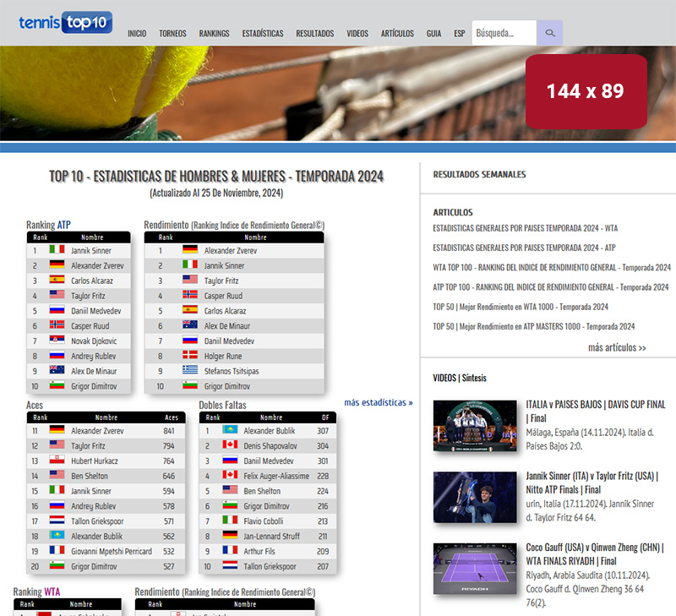The width and height of the screenshot is (676, 616).
Task: Click the RESULTADOS SEMANALES heading
Action: (x=479, y=175)
